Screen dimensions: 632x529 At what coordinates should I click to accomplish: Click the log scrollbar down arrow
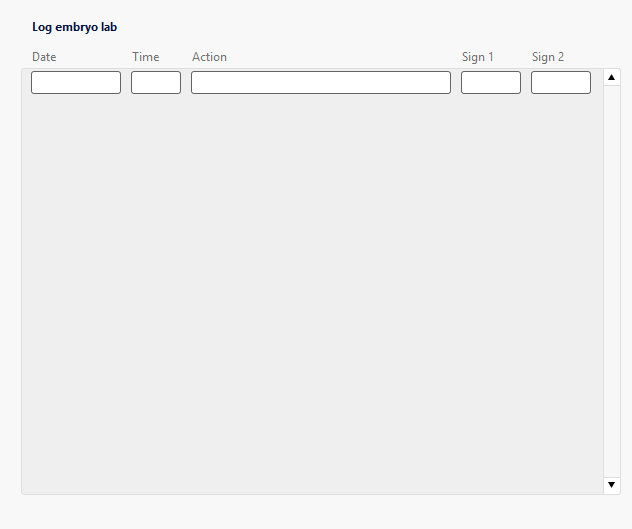click(611, 485)
